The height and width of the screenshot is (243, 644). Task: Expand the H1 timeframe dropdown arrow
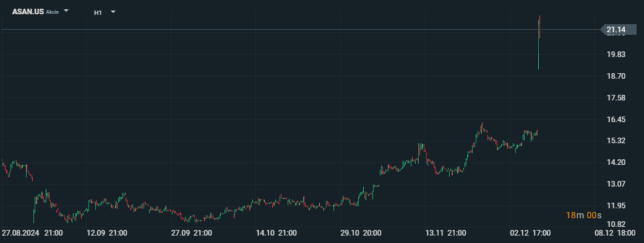[113, 12]
